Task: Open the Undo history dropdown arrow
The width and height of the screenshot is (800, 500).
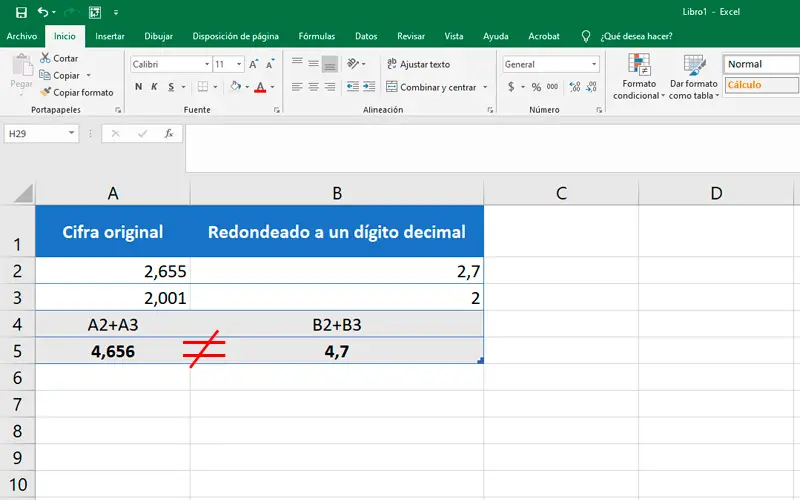Action: click(54, 12)
